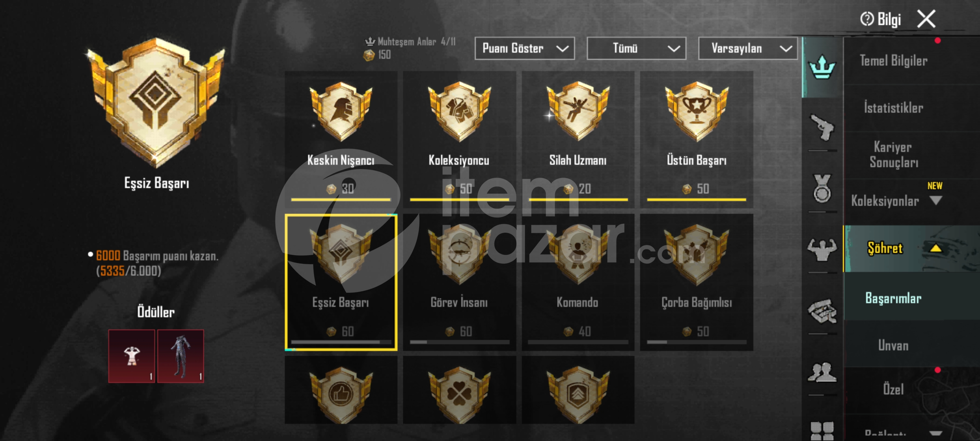Click the second reward outfit thumbnail

[x=180, y=356]
